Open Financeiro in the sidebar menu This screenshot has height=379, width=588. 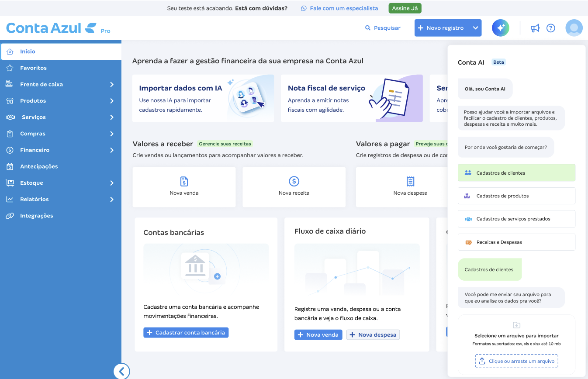coord(61,150)
